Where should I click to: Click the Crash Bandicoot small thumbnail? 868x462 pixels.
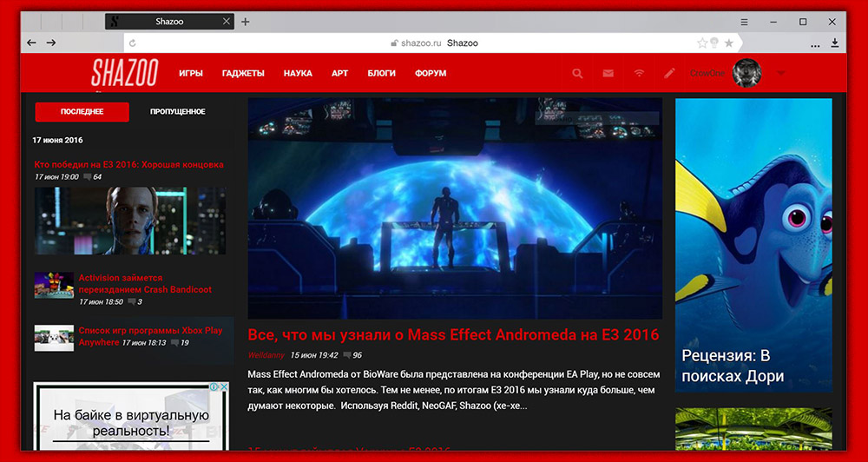point(54,286)
